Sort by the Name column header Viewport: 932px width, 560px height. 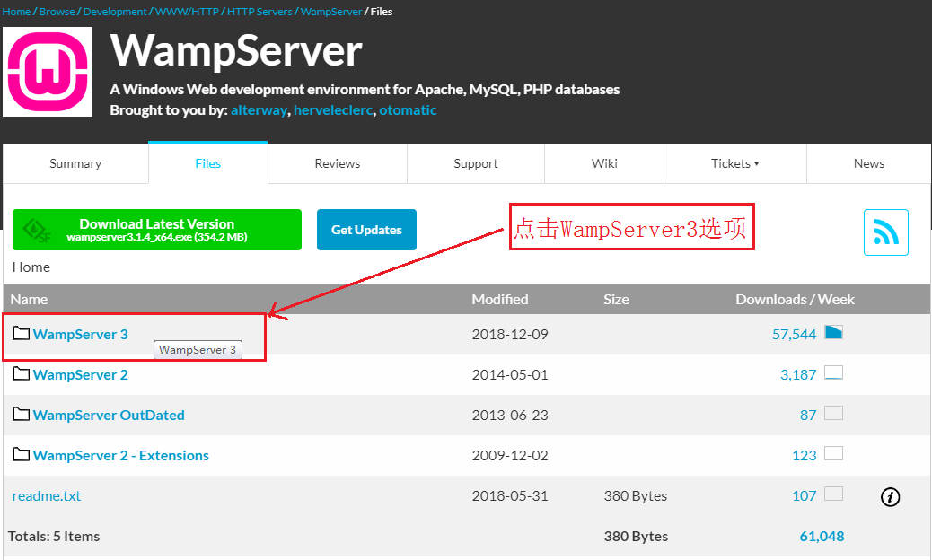(29, 300)
